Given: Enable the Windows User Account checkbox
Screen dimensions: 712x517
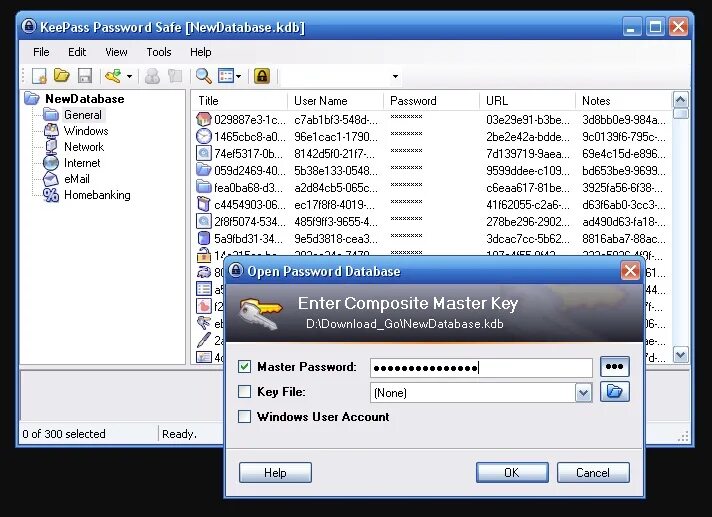Looking at the screenshot, I should [244, 416].
